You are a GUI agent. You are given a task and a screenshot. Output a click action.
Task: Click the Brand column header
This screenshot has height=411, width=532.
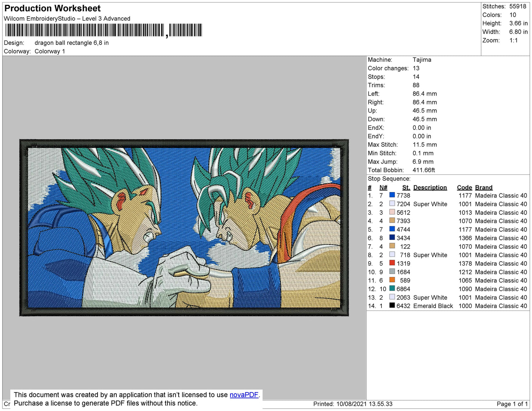point(483,187)
